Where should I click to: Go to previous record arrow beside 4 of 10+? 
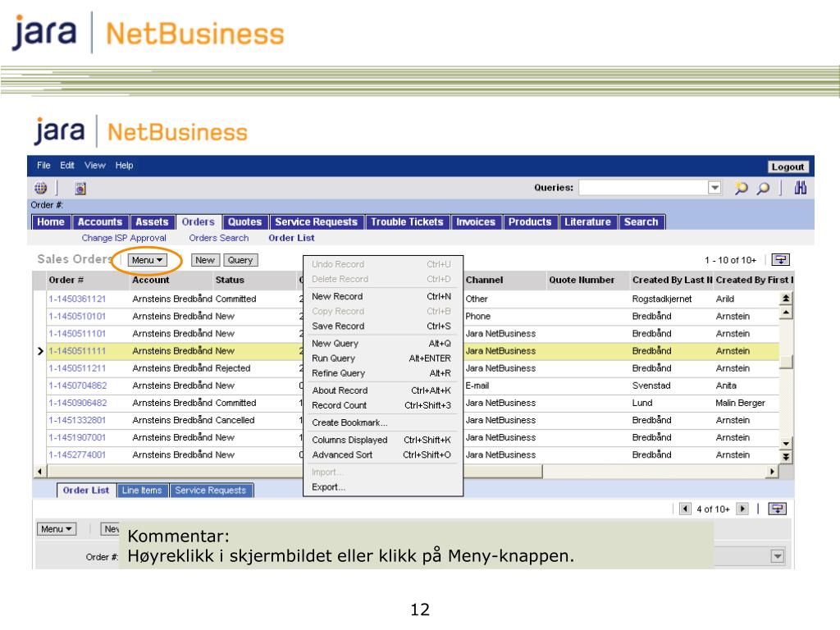point(685,509)
